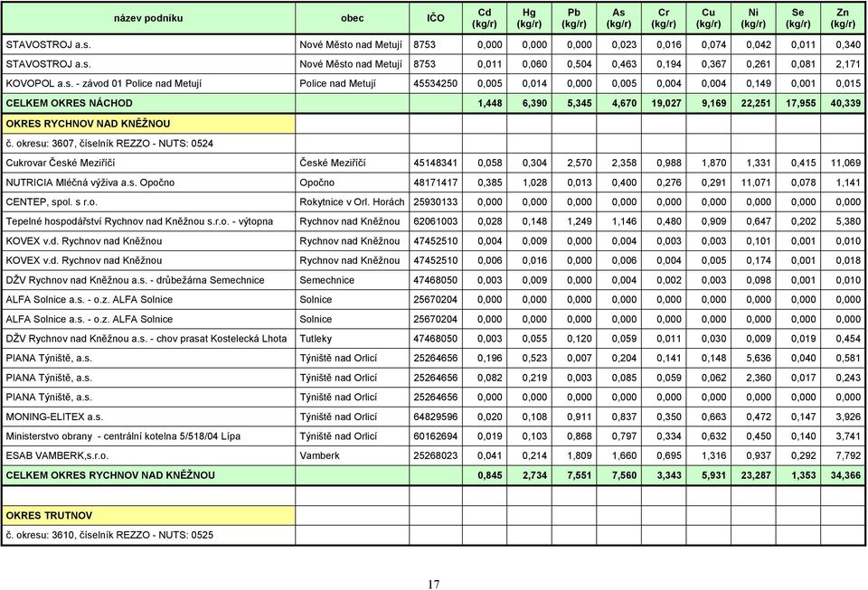Click 'MONING-ELITEX a.s.' row name
This screenshot has width=868, height=590.
pos(54,417)
